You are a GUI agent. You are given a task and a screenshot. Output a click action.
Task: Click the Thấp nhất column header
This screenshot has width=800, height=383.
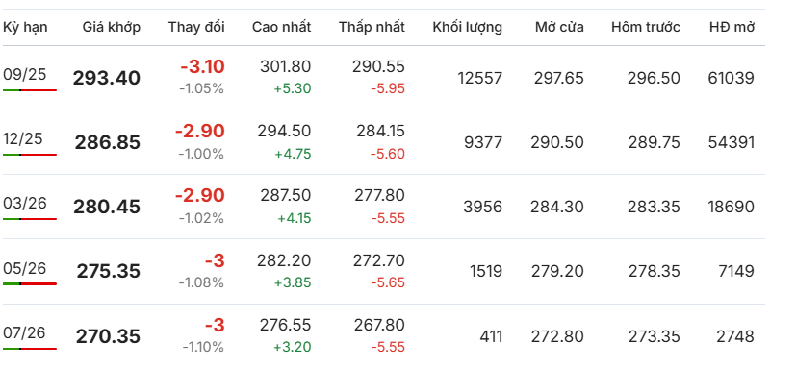[372, 27]
